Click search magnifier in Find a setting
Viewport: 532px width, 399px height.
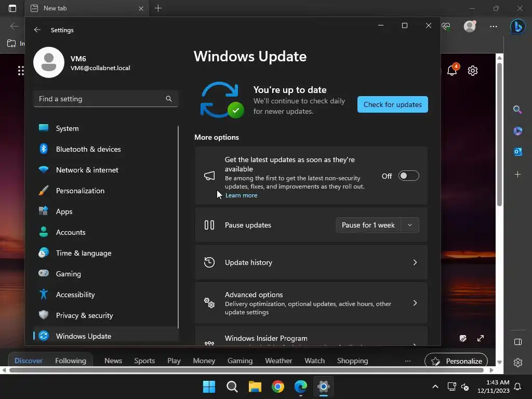169,99
